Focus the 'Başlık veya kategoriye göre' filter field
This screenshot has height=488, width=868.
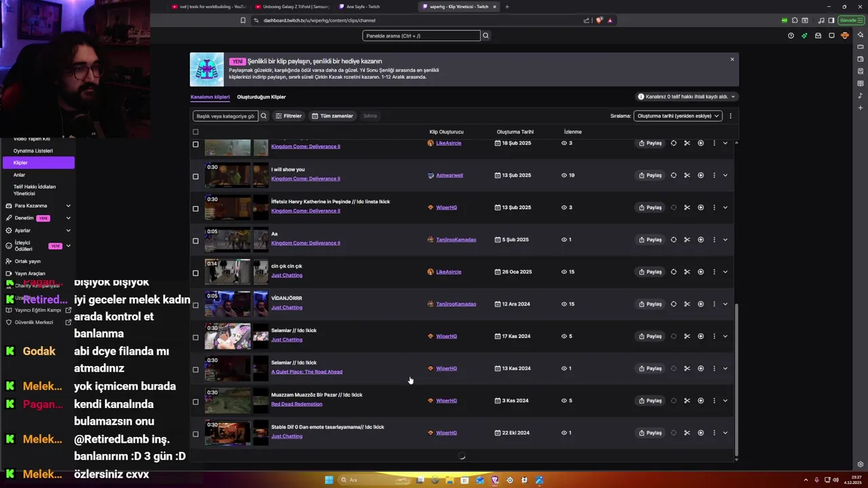coord(225,116)
